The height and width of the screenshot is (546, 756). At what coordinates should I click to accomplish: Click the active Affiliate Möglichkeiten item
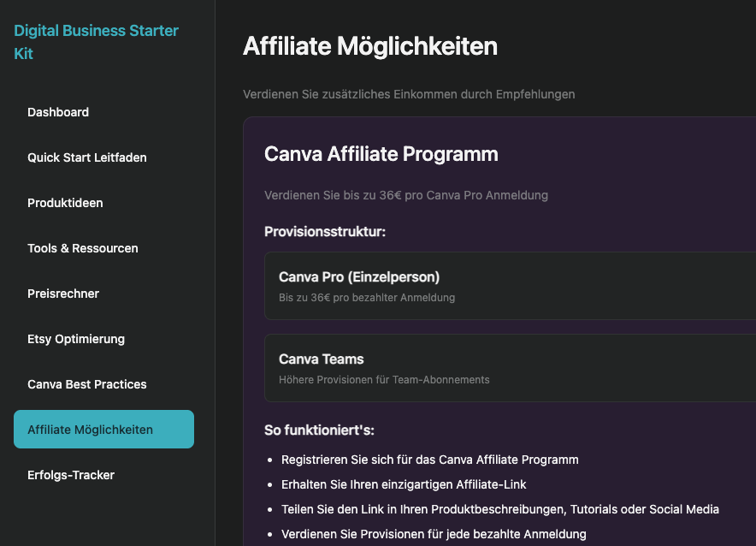[103, 430]
